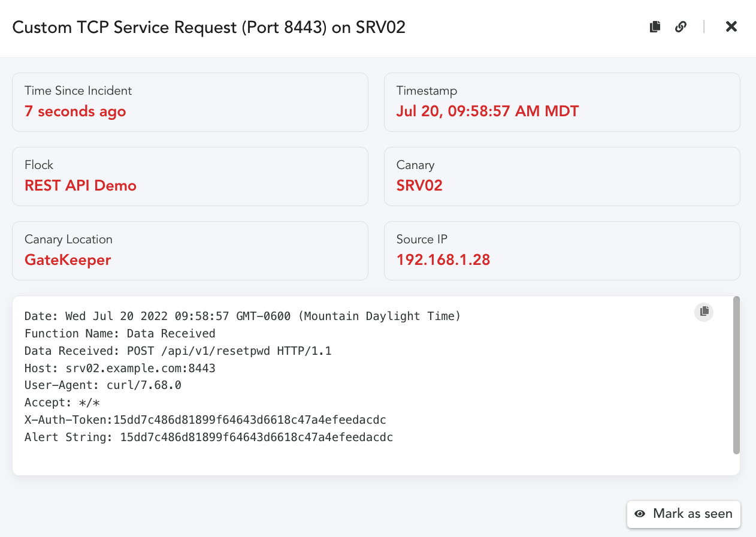Click the Alert String line in log
The width and height of the screenshot is (756, 537).
(208, 438)
